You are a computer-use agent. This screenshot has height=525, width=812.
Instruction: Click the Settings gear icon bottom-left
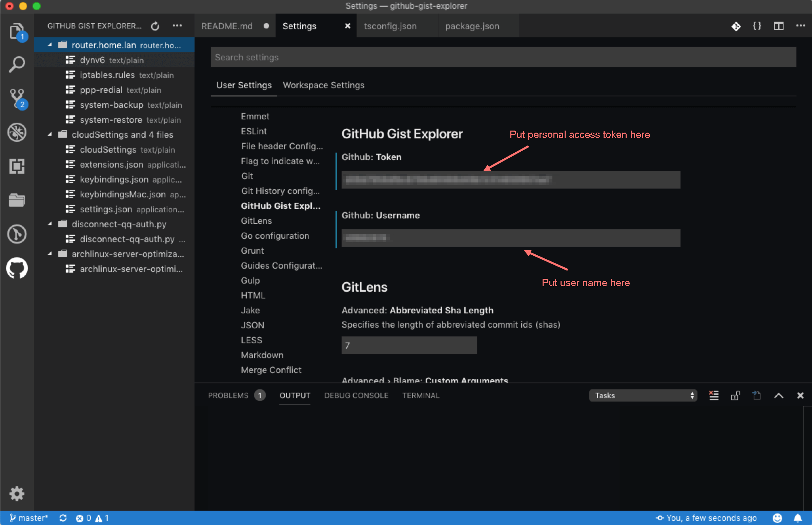(16, 493)
